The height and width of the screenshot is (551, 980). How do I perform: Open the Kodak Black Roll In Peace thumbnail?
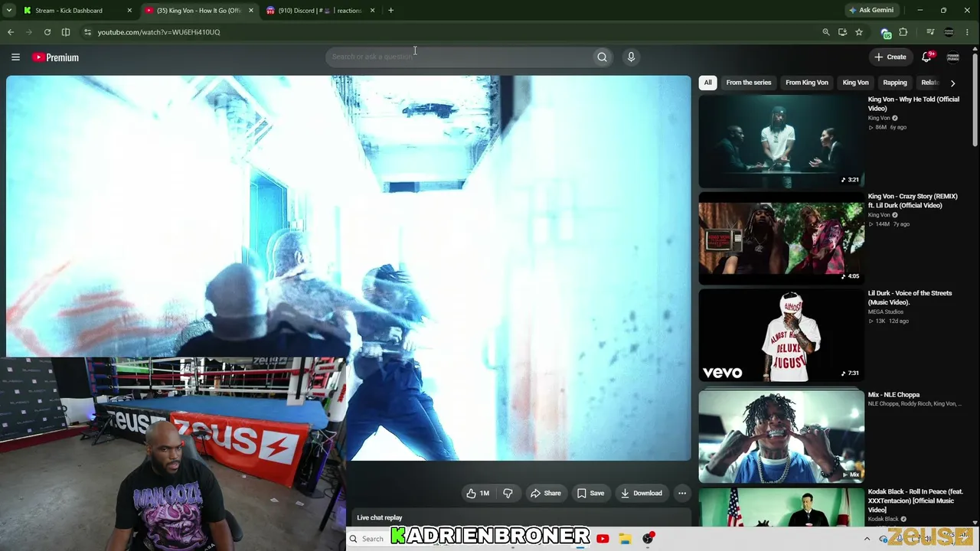pos(781,507)
